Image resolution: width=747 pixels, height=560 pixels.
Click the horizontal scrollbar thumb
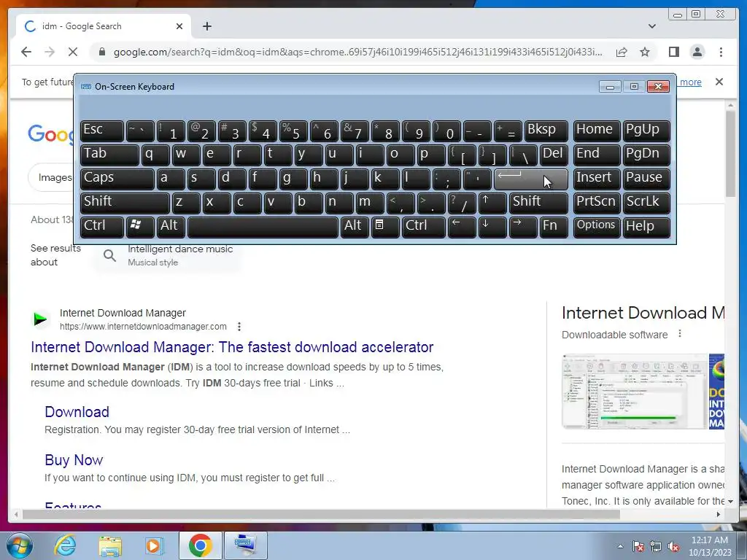pos(322,514)
